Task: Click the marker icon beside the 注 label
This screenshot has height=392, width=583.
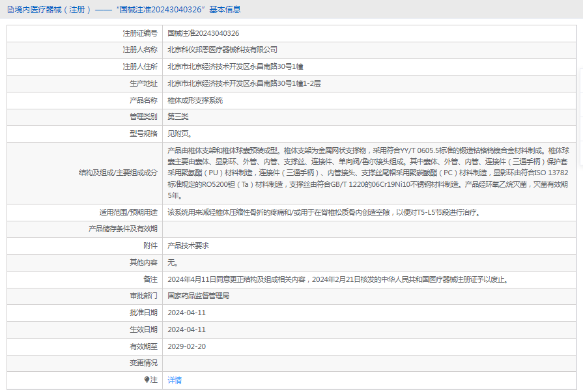Action: coord(147,380)
